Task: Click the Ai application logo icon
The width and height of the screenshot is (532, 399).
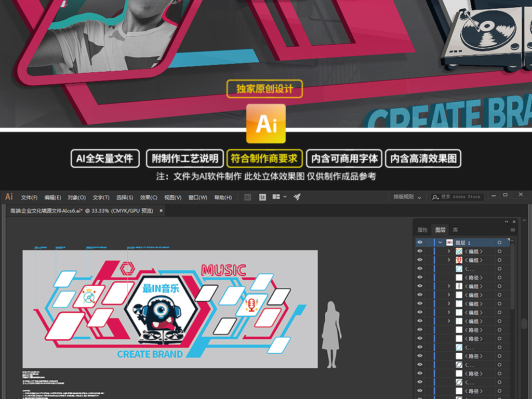Action: tap(9, 197)
